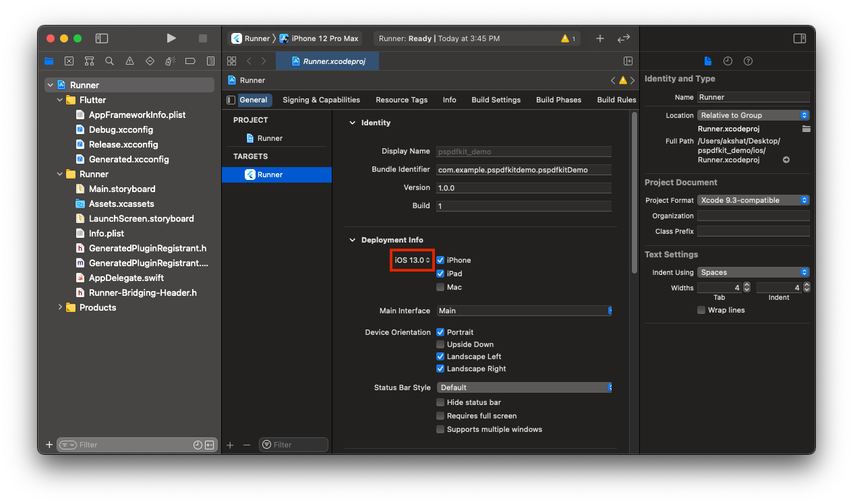
Task: Increase Tab width stepper
Action: tap(746, 285)
